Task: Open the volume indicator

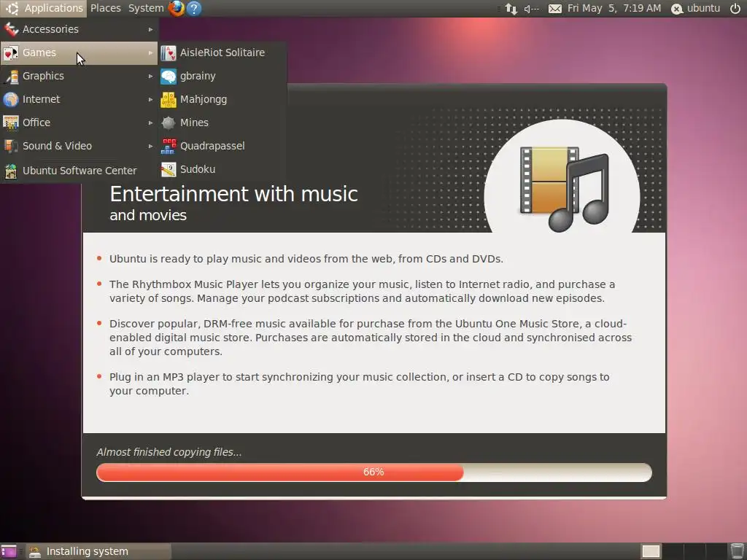Action: coord(531,9)
